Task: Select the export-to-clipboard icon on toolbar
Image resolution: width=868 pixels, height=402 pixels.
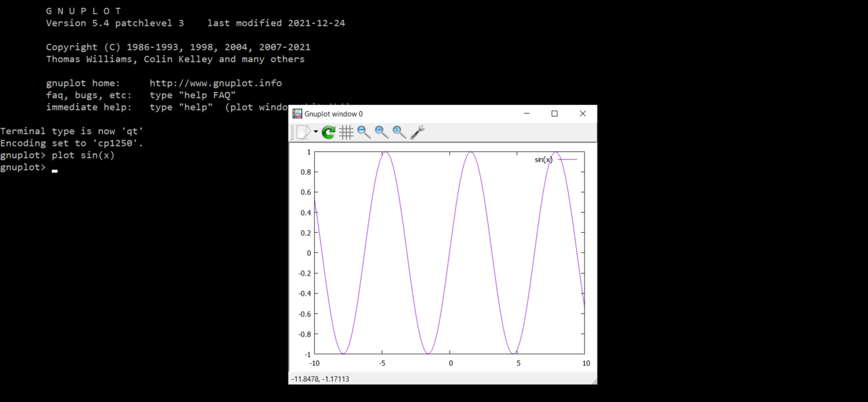Action: click(x=303, y=133)
